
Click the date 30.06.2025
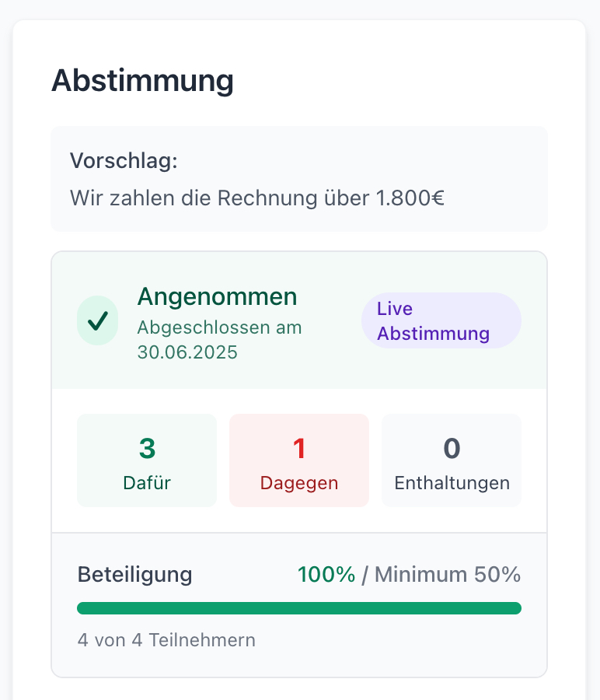187,352
